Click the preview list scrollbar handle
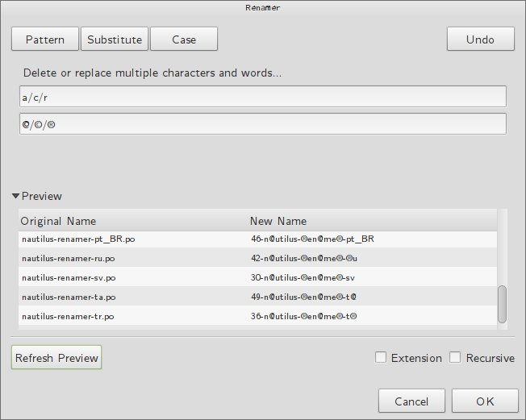 pos(502,304)
